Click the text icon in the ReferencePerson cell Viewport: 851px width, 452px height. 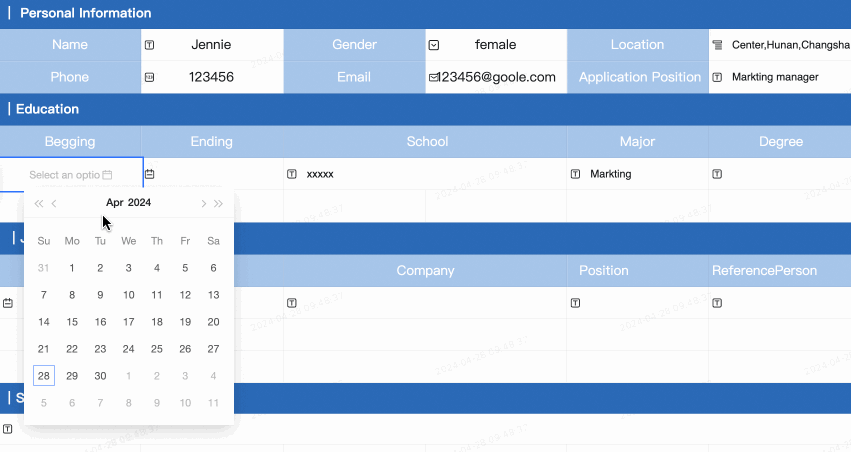pos(717,303)
